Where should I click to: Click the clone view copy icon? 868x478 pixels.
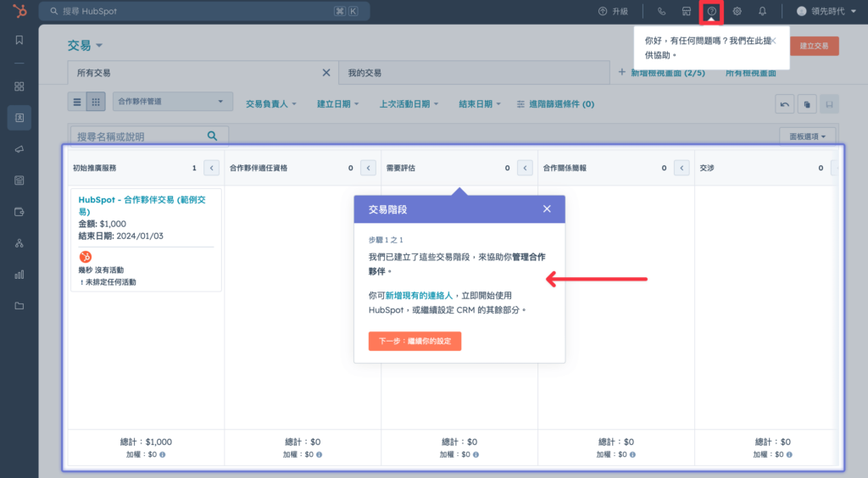pyautogui.click(x=807, y=104)
